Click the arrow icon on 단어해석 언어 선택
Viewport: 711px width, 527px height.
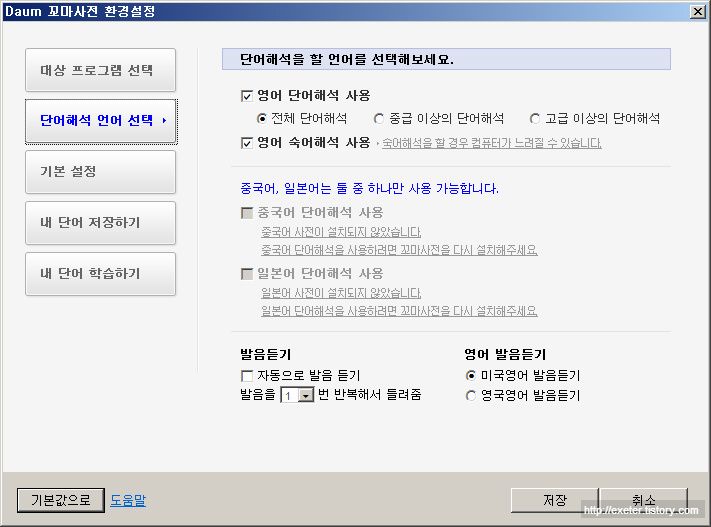point(164,121)
